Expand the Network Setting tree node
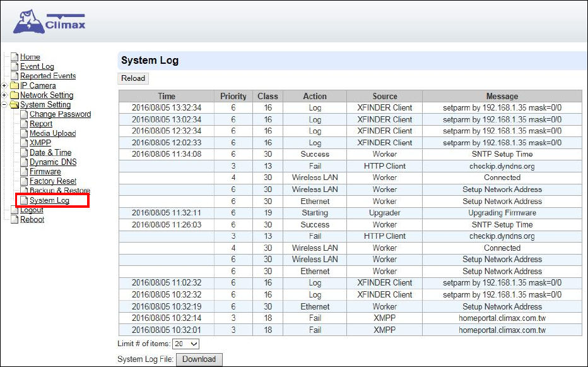The width and height of the screenshot is (588, 367). point(4,95)
